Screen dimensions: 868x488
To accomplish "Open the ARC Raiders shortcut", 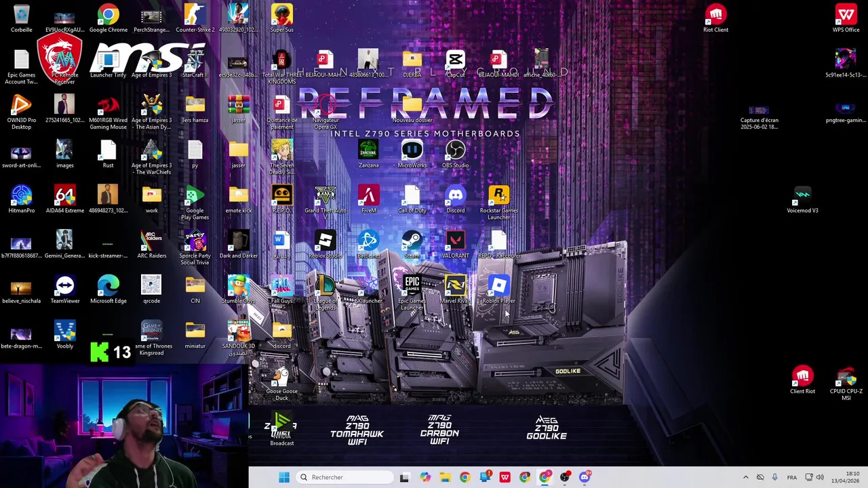I will [151, 245].
